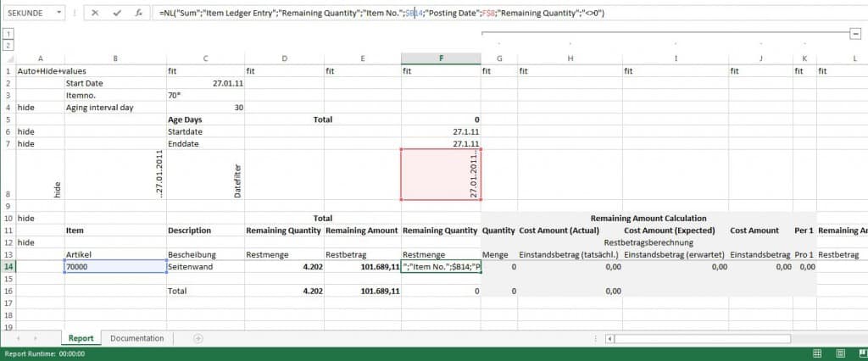This screenshot has height=361, width=868.
Task: Show outline level 1 columns
Action: point(8,32)
